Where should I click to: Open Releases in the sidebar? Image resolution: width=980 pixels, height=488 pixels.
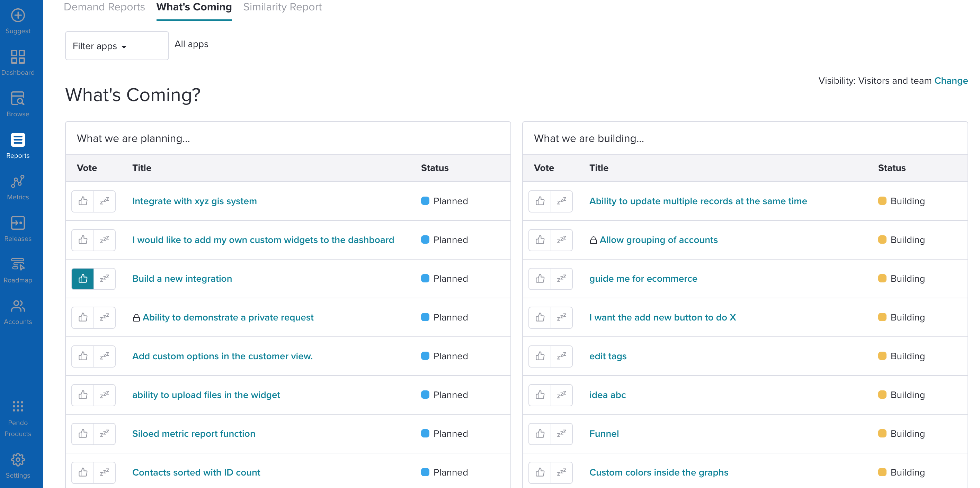click(18, 228)
